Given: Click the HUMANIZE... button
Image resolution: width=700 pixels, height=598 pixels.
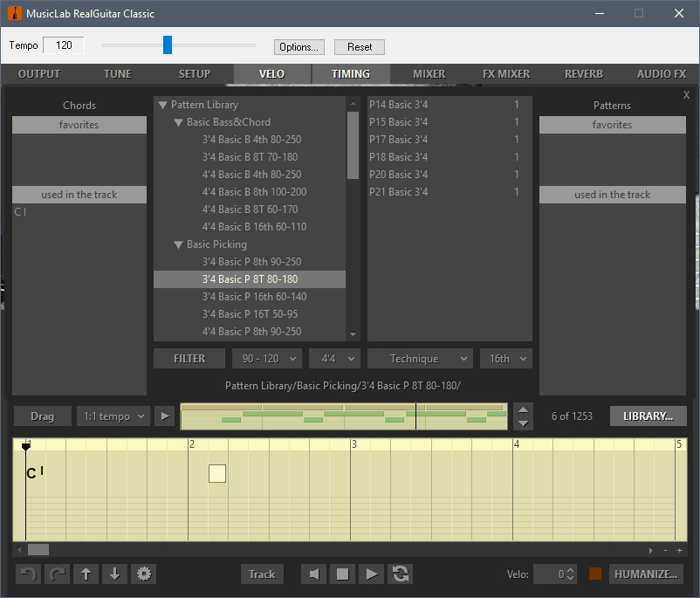Looking at the screenshot, I should (646, 574).
